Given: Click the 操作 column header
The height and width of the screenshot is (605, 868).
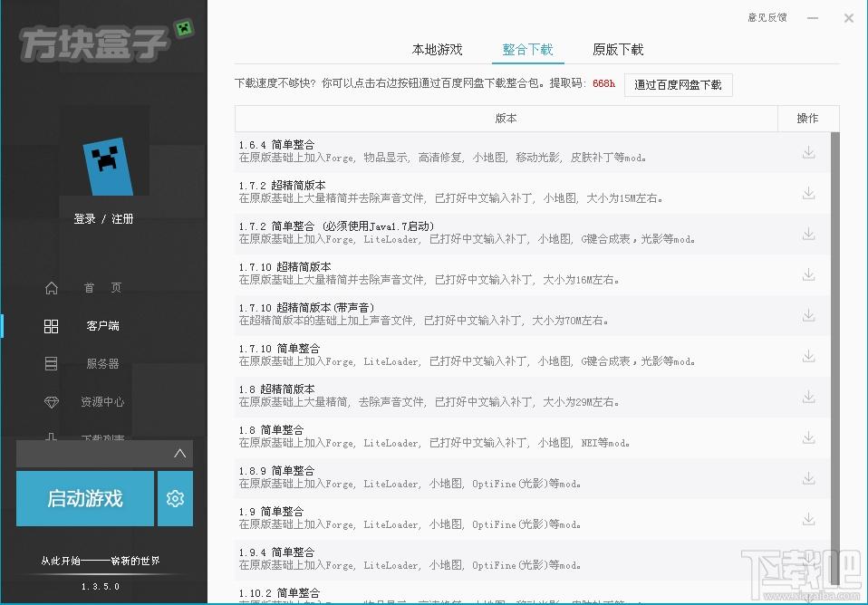Looking at the screenshot, I should 807,119.
